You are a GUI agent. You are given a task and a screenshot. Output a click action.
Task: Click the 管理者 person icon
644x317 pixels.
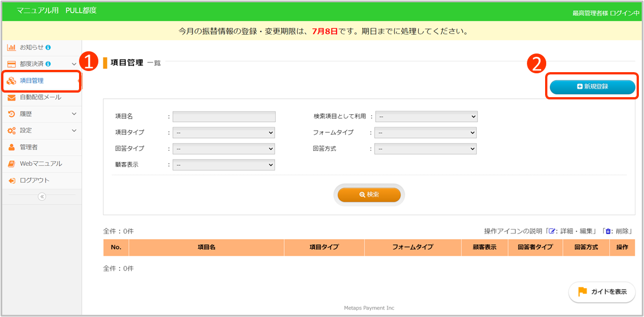click(x=11, y=147)
